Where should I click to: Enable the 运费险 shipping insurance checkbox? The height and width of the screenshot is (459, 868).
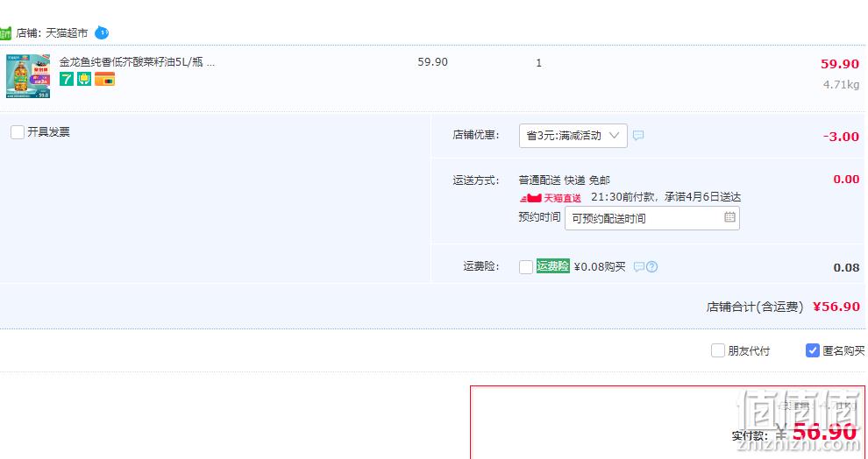coord(526,267)
